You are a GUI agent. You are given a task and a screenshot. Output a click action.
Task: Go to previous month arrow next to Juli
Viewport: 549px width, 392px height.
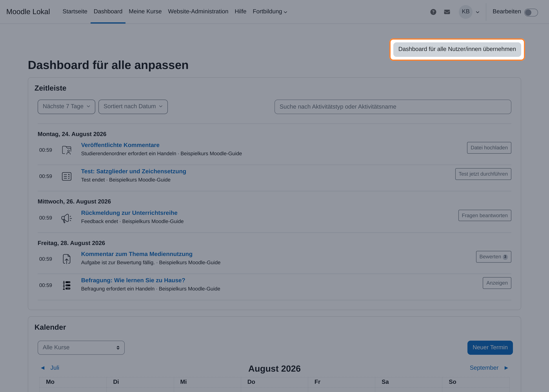point(43,368)
